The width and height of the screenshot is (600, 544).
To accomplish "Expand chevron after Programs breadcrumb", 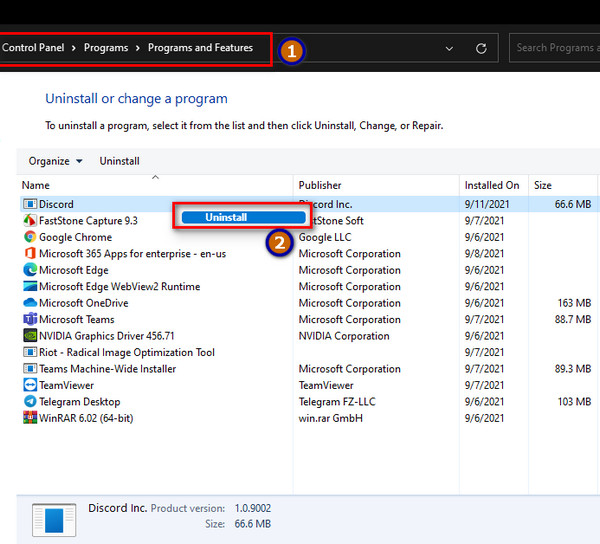I will (x=138, y=48).
